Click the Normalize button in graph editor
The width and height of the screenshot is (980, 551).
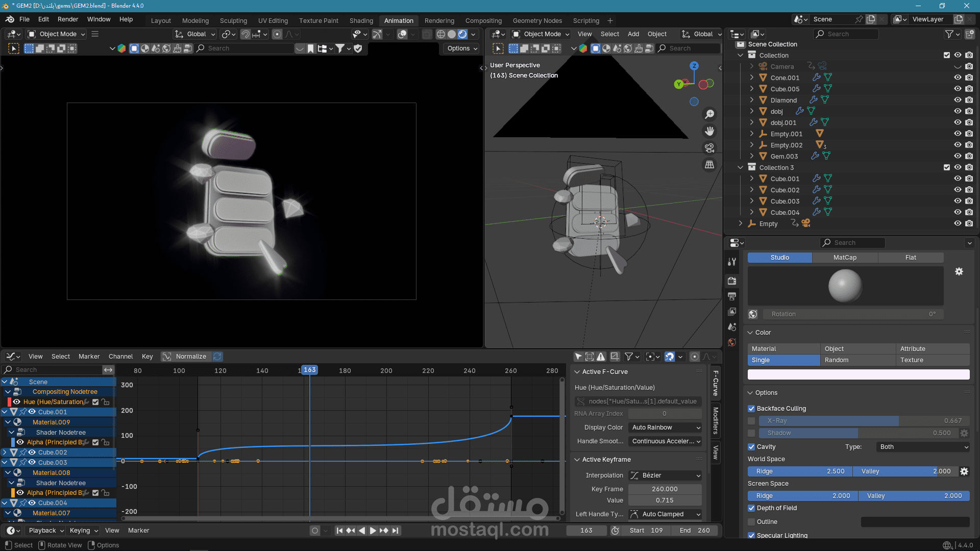186,357
